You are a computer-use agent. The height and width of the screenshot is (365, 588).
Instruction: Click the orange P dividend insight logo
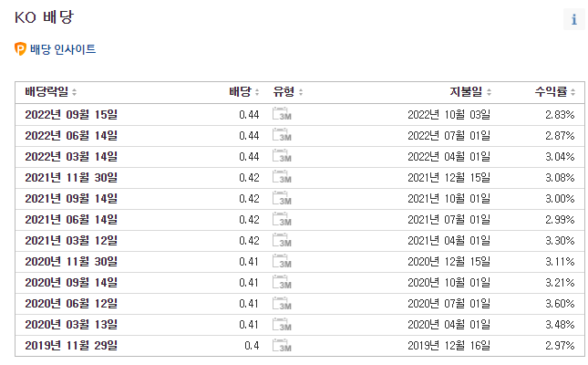20,48
